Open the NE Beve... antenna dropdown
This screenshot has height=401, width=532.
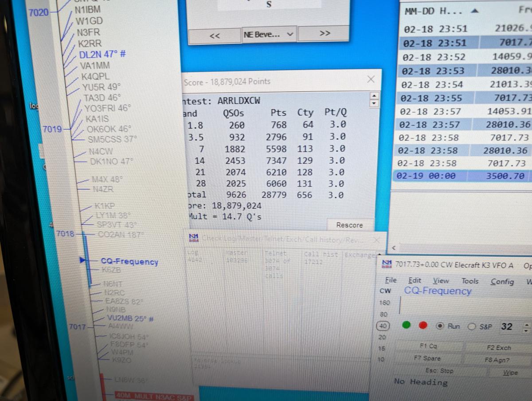tap(269, 34)
